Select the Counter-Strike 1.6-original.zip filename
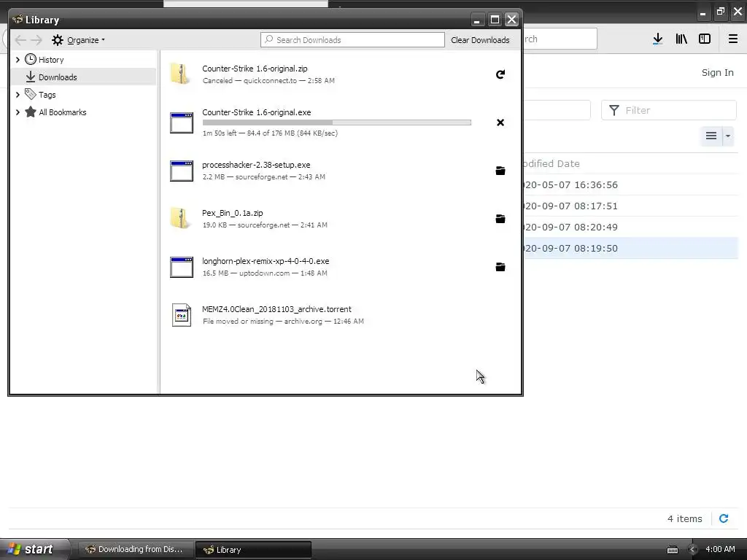The image size is (747, 560). 255,69
